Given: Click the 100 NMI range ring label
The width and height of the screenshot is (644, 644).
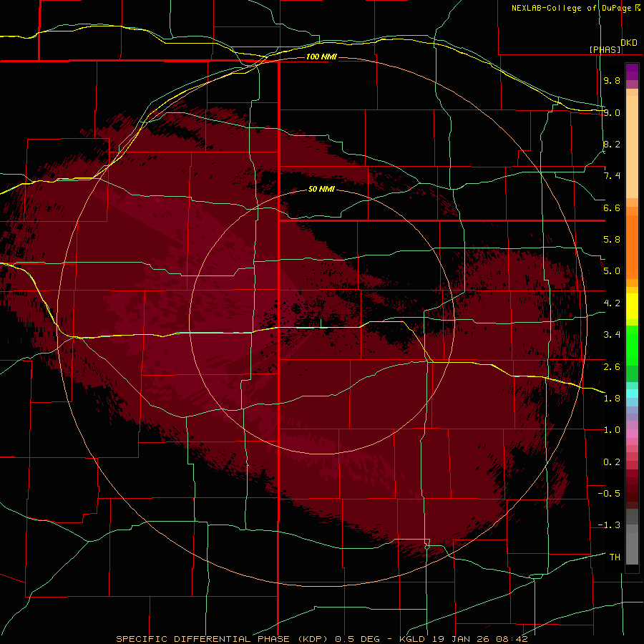Looking at the screenshot, I should pyautogui.click(x=321, y=57).
